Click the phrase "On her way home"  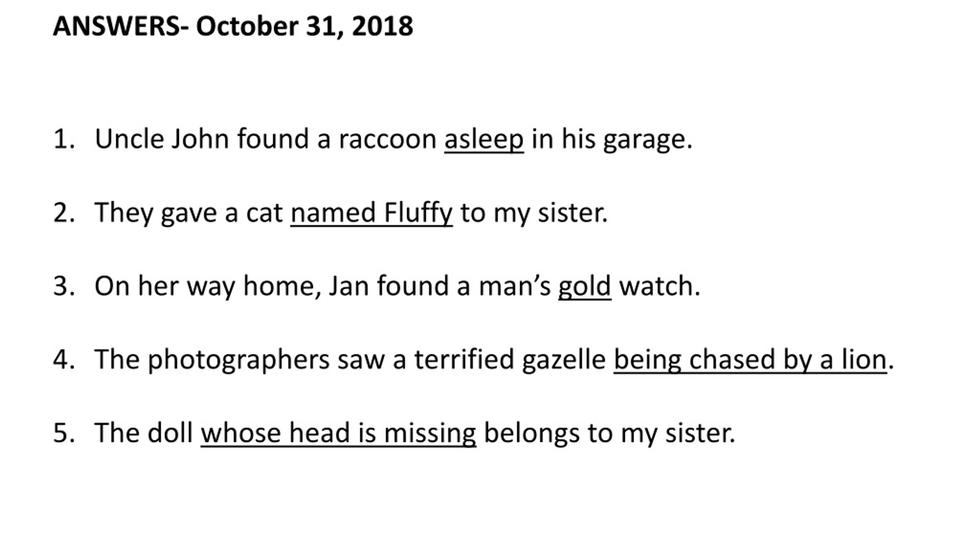tap(205, 287)
